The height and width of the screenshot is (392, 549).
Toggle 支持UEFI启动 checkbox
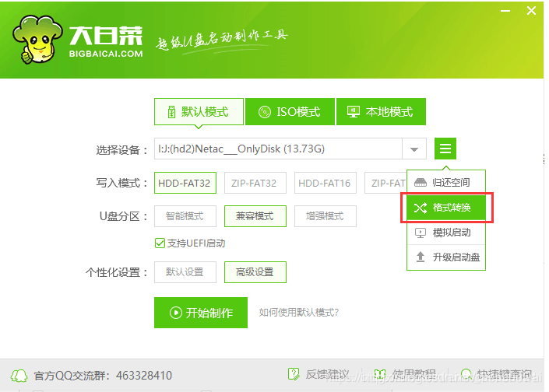pyautogui.click(x=160, y=243)
